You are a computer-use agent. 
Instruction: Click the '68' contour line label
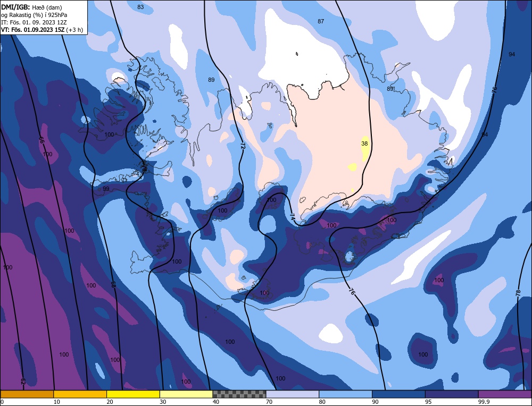[x=113, y=284]
